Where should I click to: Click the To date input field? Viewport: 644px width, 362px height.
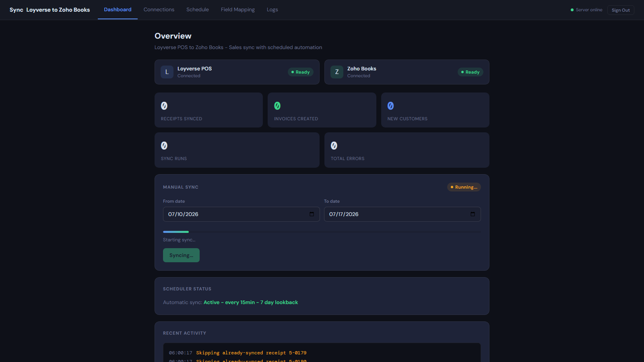click(402, 214)
